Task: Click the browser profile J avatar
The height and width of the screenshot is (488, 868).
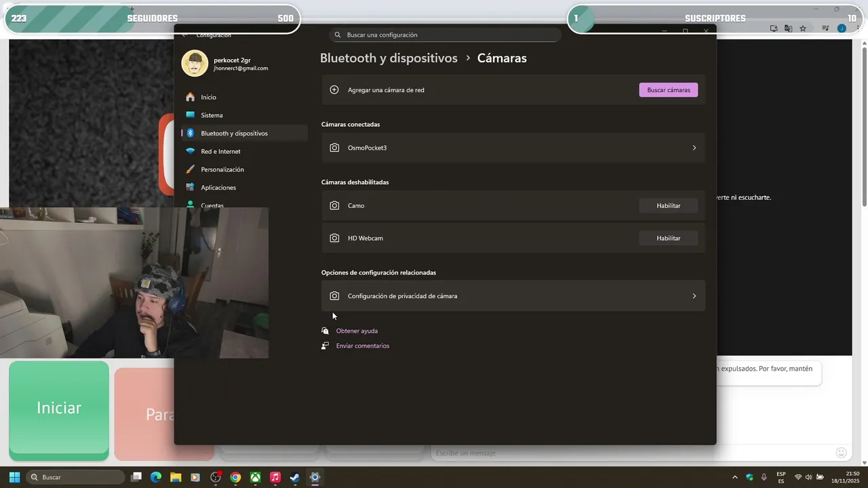Action: 842,28
